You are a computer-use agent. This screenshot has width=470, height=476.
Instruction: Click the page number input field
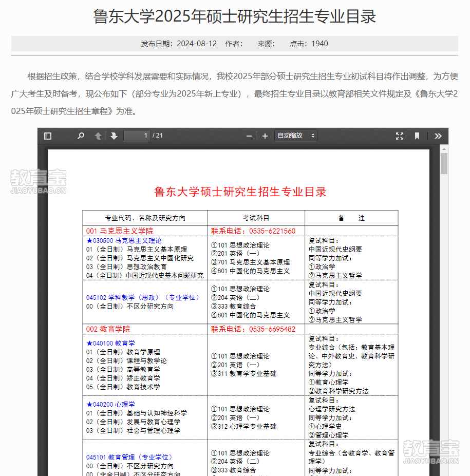click(137, 136)
